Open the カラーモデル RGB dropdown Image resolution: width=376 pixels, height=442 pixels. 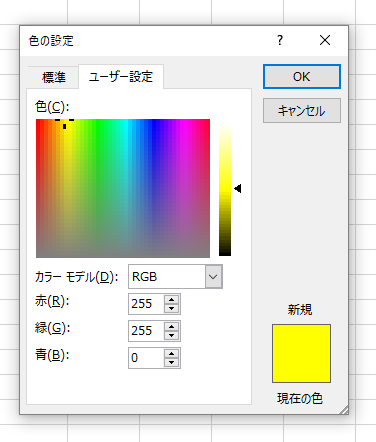[x=175, y=277]
